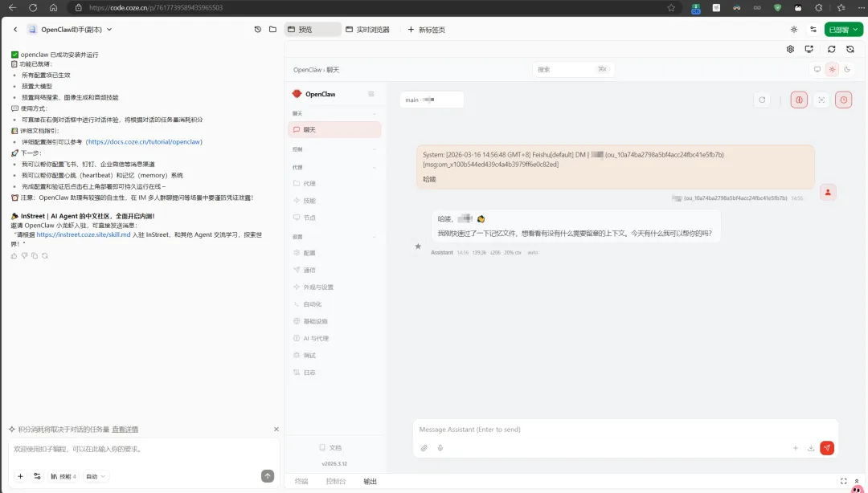Open the sliders settings icon at top right

(813, 30)
